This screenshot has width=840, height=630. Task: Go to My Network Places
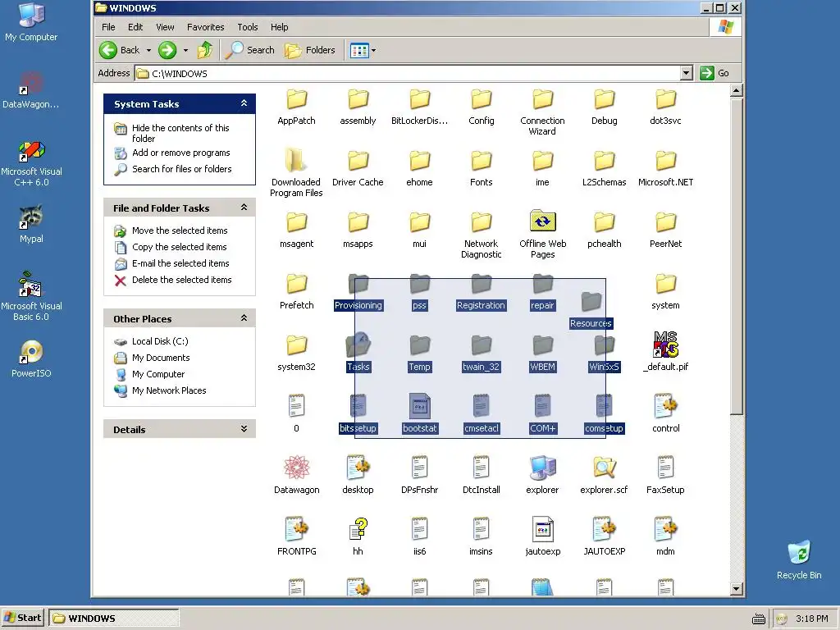169,391
